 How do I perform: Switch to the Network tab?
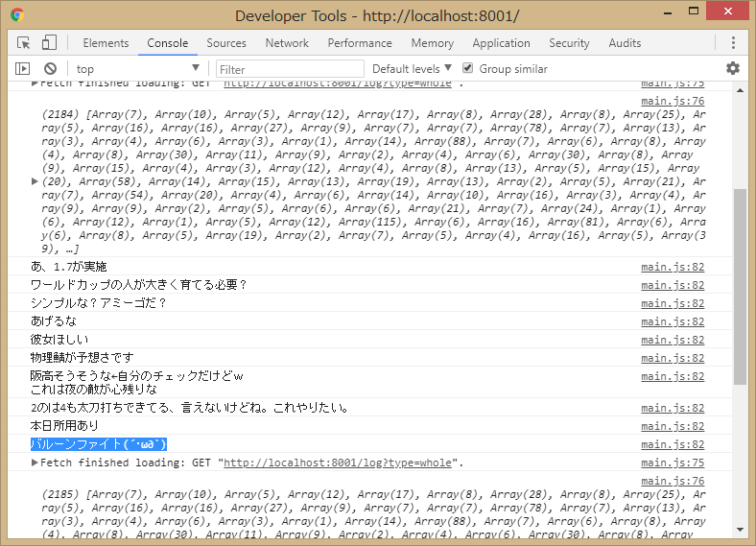point(287,43)
